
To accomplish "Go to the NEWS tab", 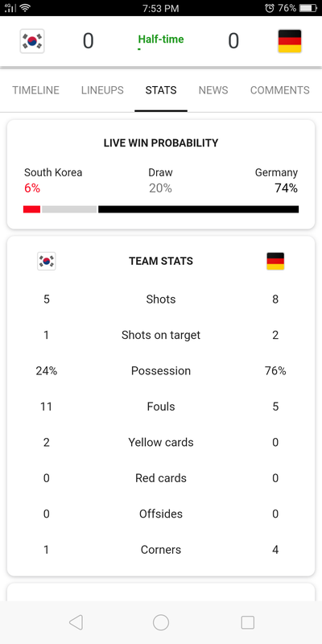I will [213, 90].
